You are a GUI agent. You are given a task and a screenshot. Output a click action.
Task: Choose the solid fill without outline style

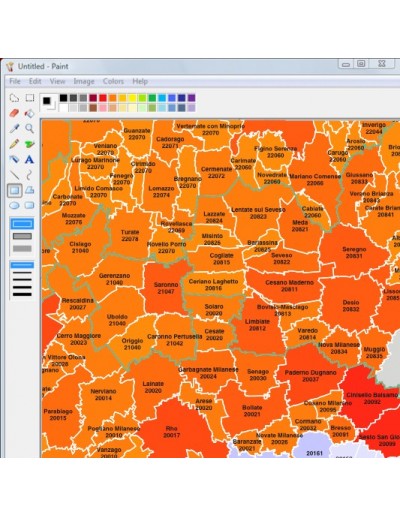[22, 249]
